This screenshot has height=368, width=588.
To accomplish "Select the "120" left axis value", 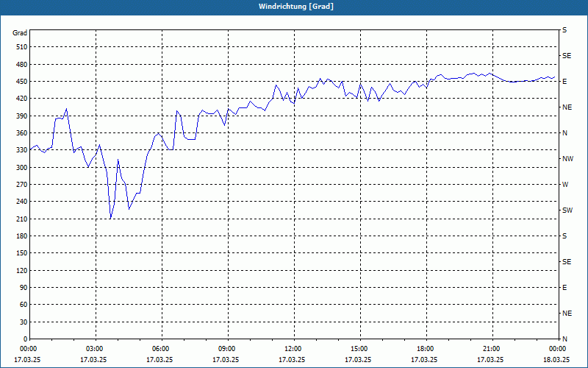I will [x=22, y=271].
